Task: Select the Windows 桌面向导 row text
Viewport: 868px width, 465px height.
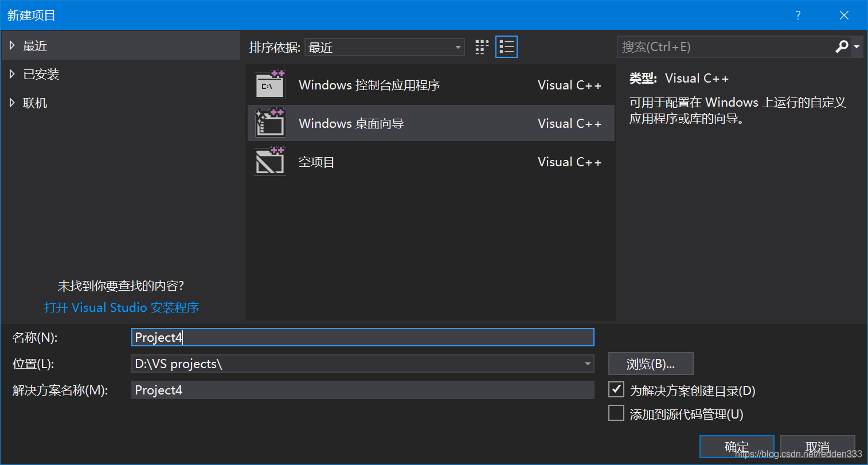Action: pyautogui.click(x=351, y=124)
